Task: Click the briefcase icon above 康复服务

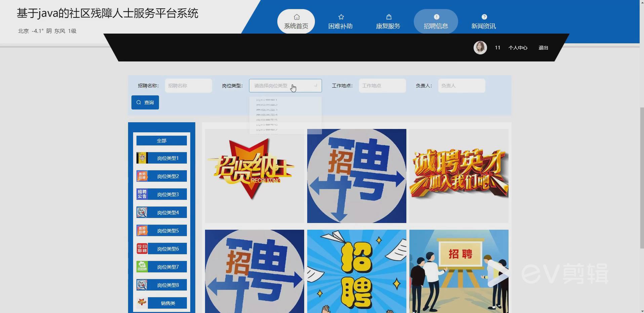Action: [389, 16]
